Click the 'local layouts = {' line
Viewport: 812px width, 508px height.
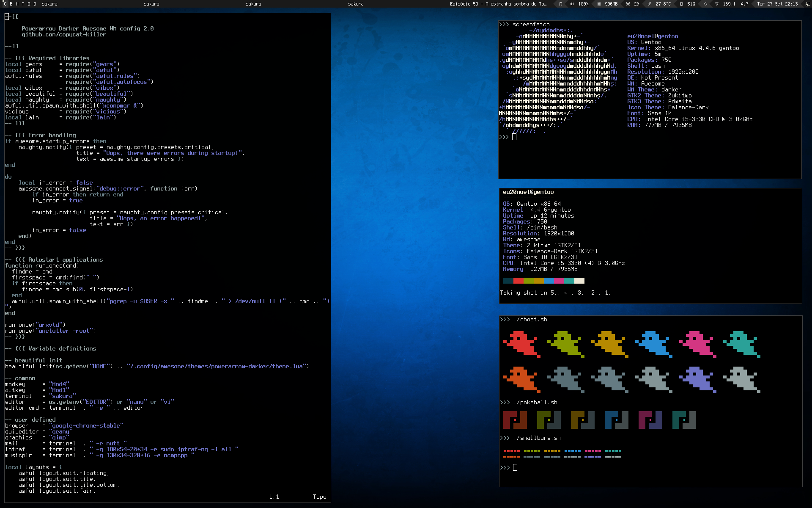(33, 467)
